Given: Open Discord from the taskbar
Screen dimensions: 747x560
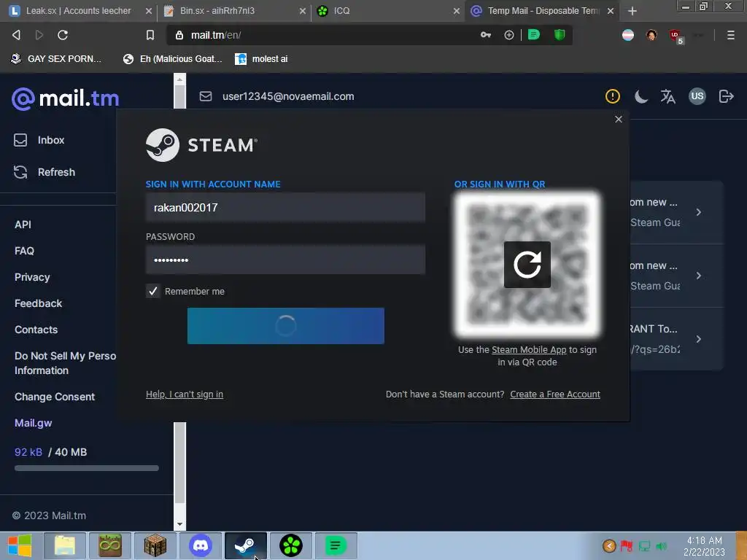Looking at the screenshot, I should tap(201, 545).
